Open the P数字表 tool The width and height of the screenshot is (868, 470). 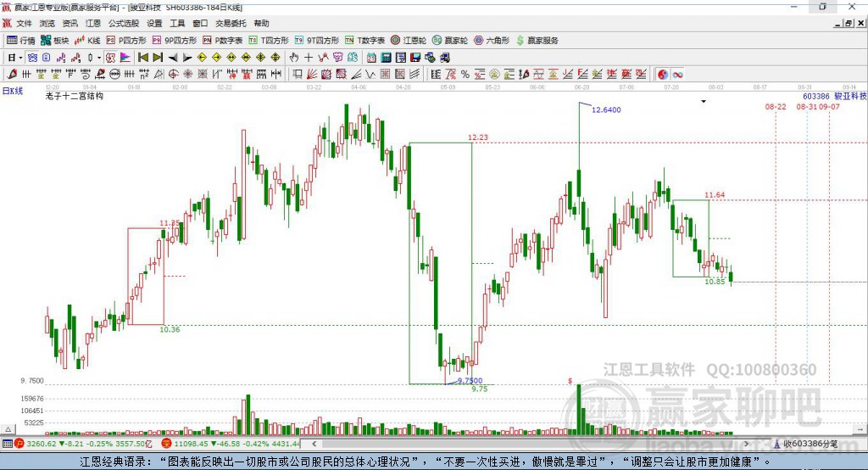[223, 41]
